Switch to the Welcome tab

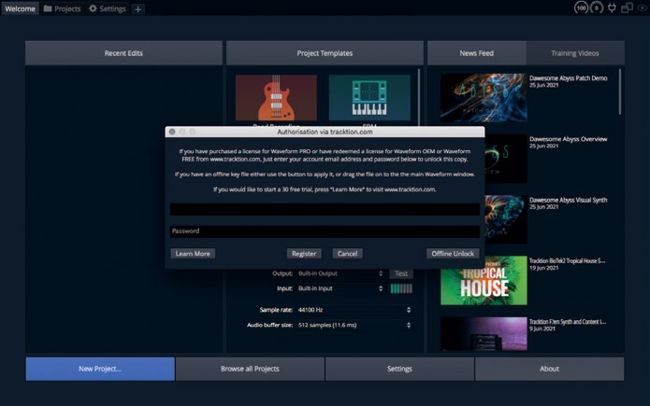click(x=20, y=9)
